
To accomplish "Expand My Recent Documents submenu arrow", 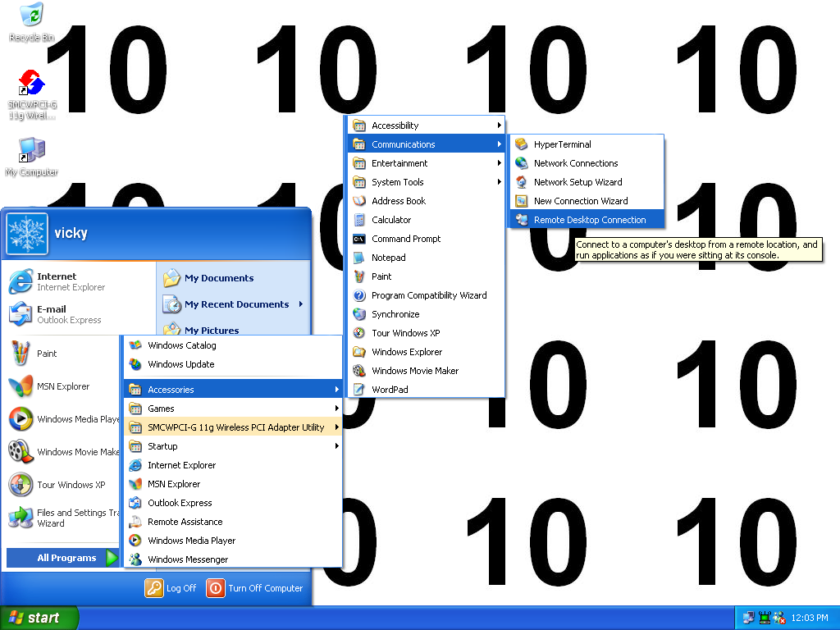I will click(301, 304).
